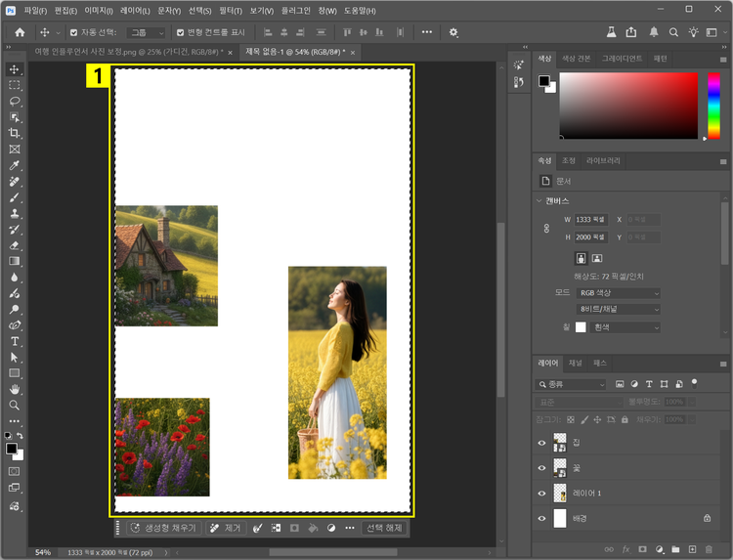This screenshot has height=560, width=733.
Task: Switch to the 채널 tab
Action: click(576, 363)
